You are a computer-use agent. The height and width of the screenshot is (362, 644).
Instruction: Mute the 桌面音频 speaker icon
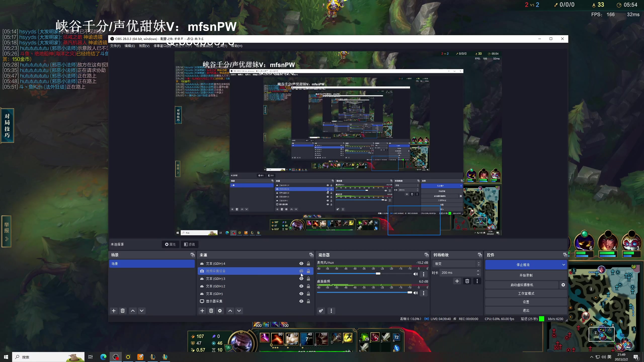[416, 293]
